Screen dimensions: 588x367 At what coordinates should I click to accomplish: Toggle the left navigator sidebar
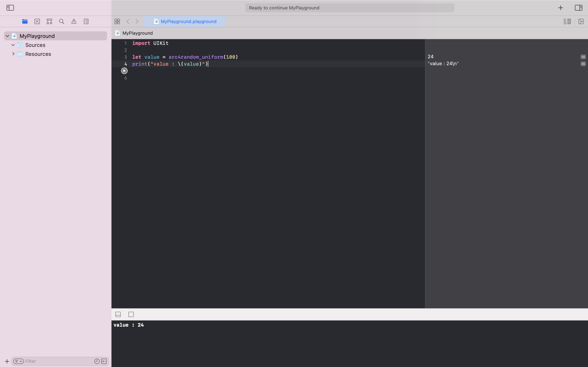[x=10, y=8]
